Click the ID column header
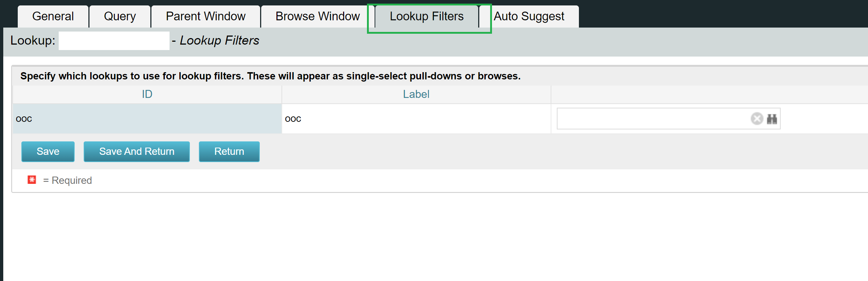This screenshot has height=281, width=868. pyautogui.click(x=147, y=94)
